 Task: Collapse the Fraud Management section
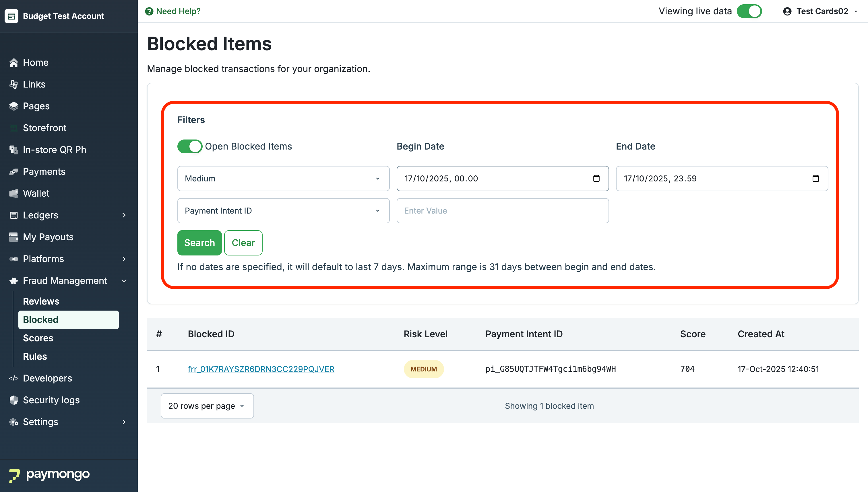coord(124,280)
